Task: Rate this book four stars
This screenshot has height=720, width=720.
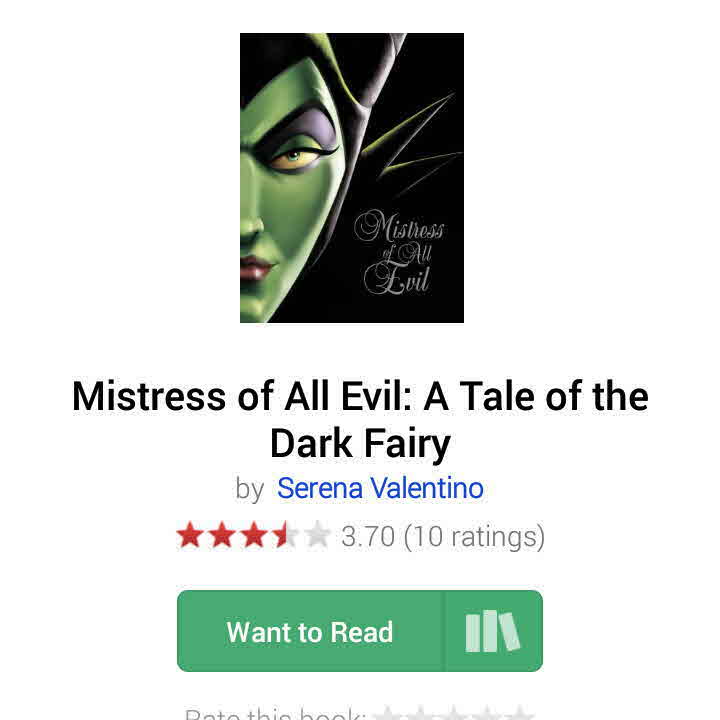Action: point(486,715)
